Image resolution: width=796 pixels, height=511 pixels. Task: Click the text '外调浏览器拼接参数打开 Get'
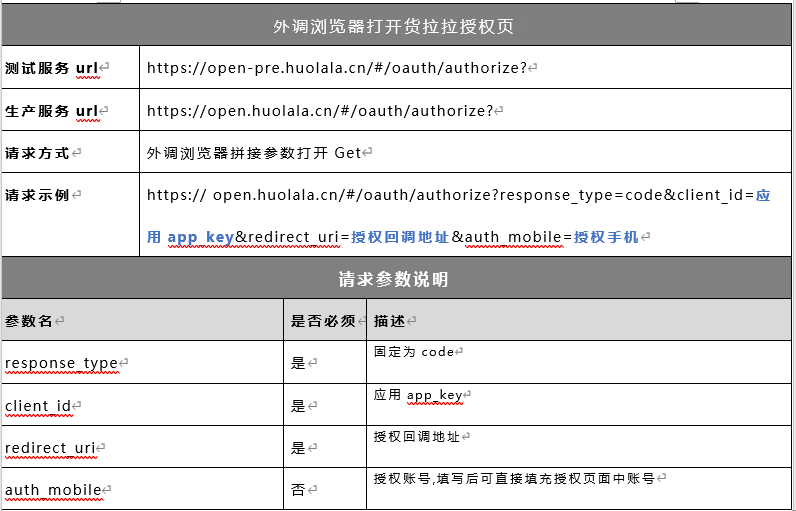click(x=254, y=153)
